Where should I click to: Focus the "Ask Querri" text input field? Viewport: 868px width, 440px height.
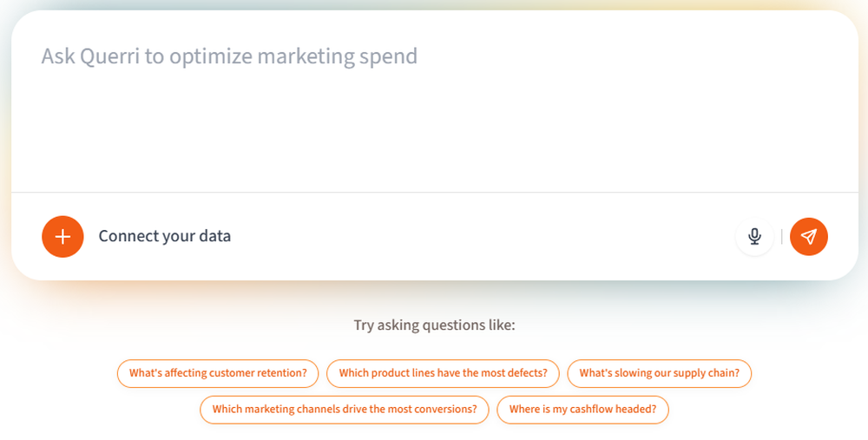(x=434, y=104)
